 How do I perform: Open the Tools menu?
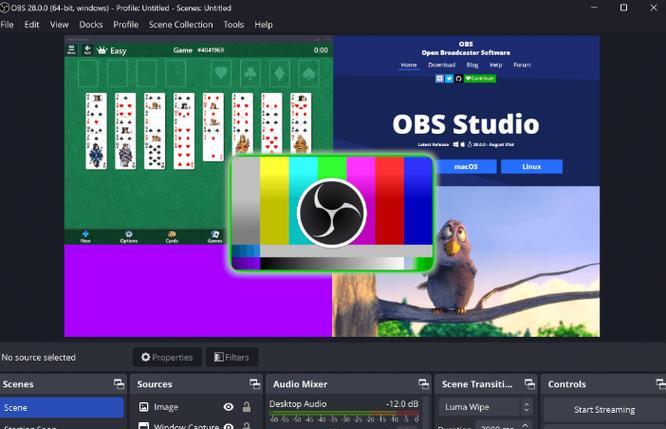[x=234, y=25]
